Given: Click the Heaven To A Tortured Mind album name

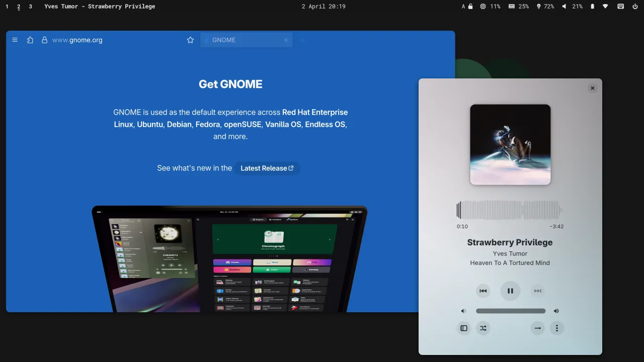Looking at the screenshot, I should pos(510,263).
